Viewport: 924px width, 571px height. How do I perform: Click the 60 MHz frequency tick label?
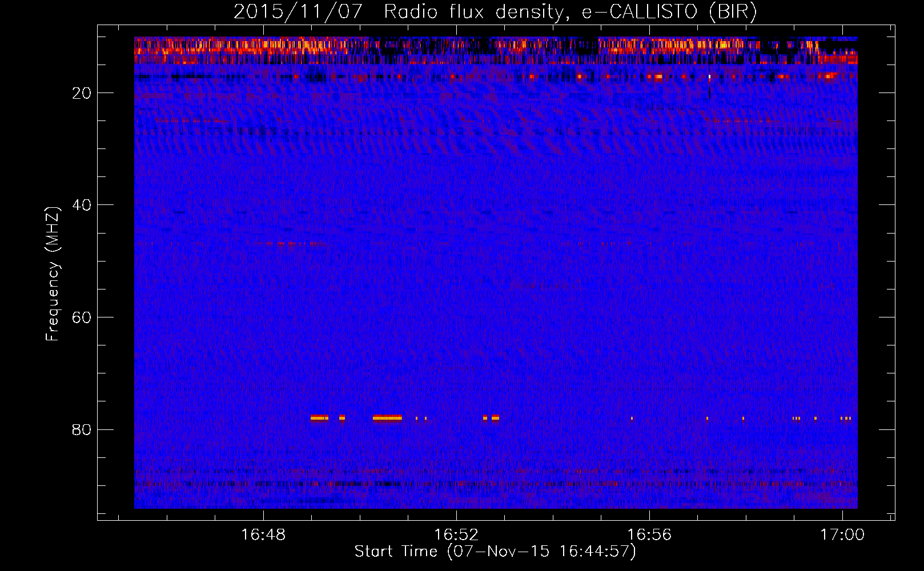click(x=82, y=317)
